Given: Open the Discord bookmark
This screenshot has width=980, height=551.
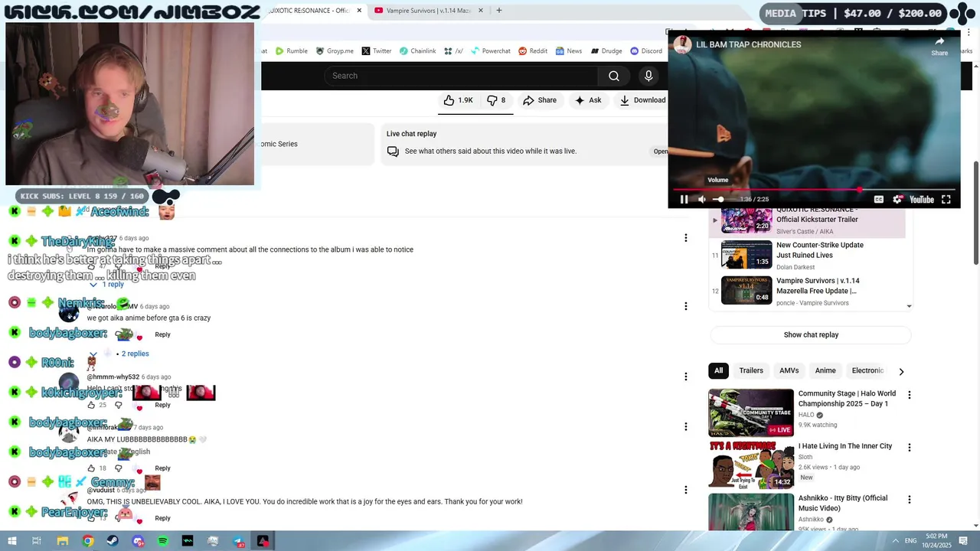Looking at the screenshot, I should coord(646,51).
